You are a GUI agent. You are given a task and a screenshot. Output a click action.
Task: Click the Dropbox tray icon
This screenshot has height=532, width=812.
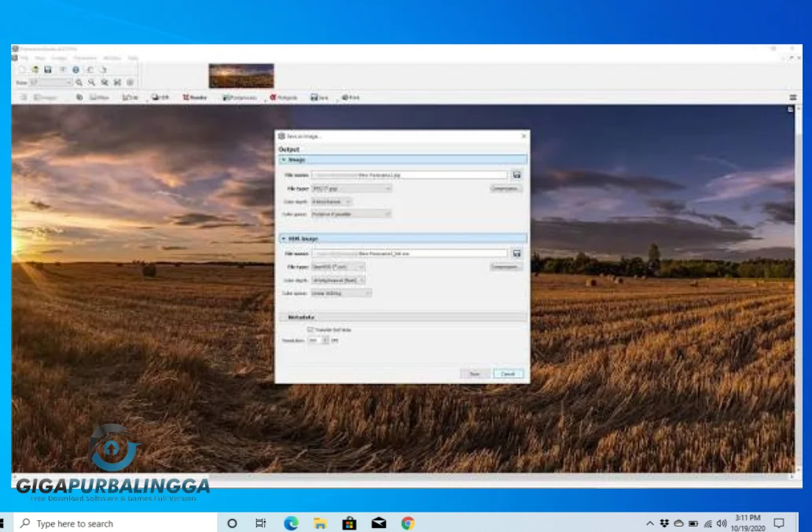click(x=664, y=523)
